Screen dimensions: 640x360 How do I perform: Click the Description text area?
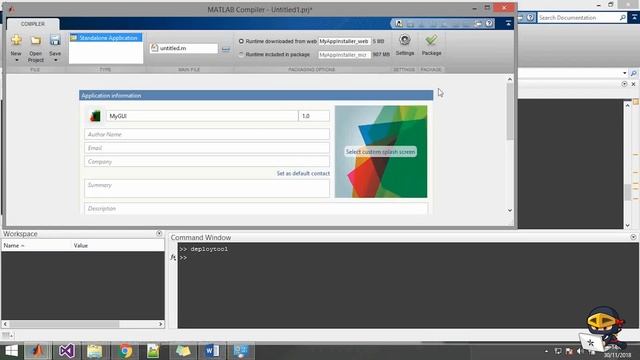pos(256,209)
